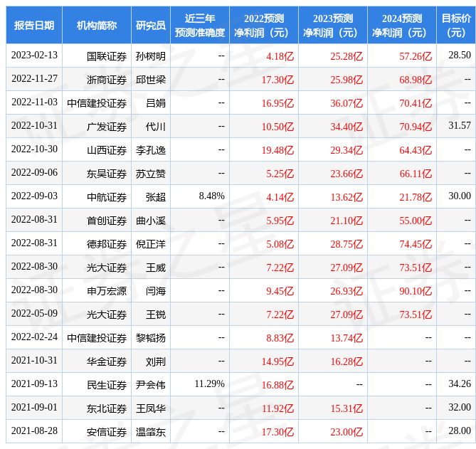Click the 68.98亿 profit value
This screenshot has height=449, width=476.
click(416, 80)
